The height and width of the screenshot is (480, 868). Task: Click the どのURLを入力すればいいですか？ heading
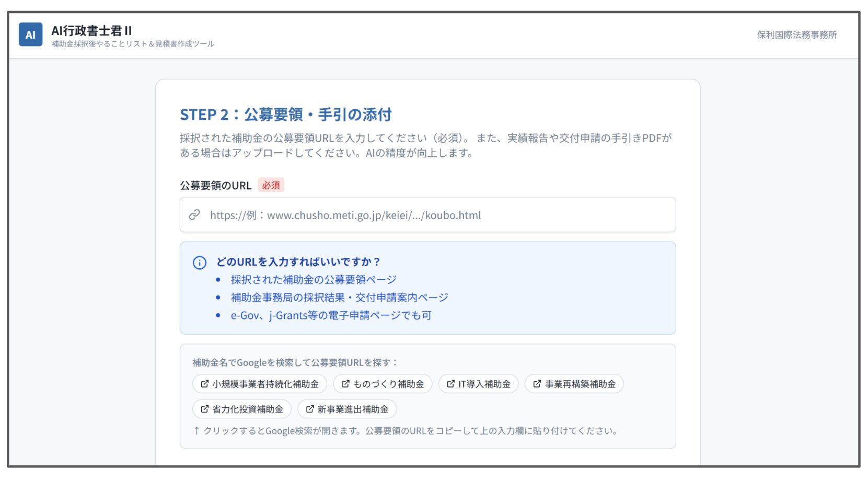pos(298,262)
